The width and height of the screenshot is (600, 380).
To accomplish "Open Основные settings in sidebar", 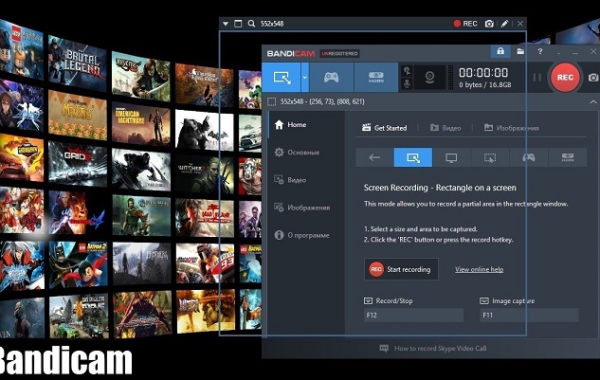I will pyautogui.click(x=297, y=152).
